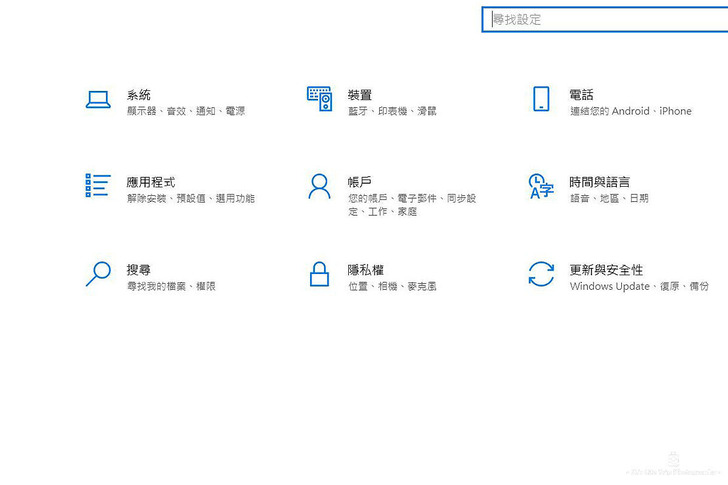Open the 隱私權 settings title
The height and width of the screenshot is (485, 728).
(x=366, y=270)
